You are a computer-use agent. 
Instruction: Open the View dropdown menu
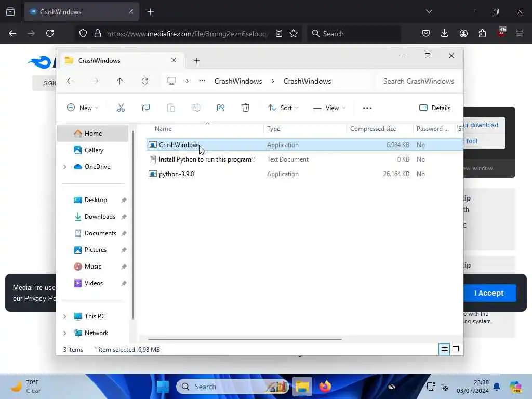coord(329,108)
